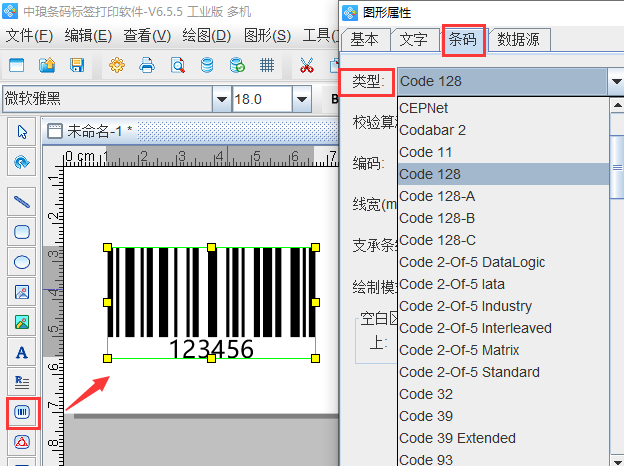
Task: Click the text tool icon (A)
Action: coord(21,351)
